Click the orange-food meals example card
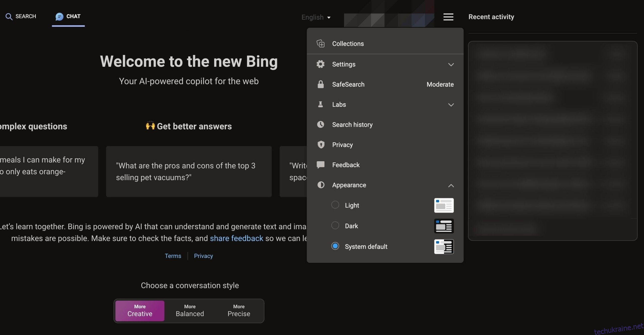The width and height of the screenshot is (644, 335). click(49, 172)
